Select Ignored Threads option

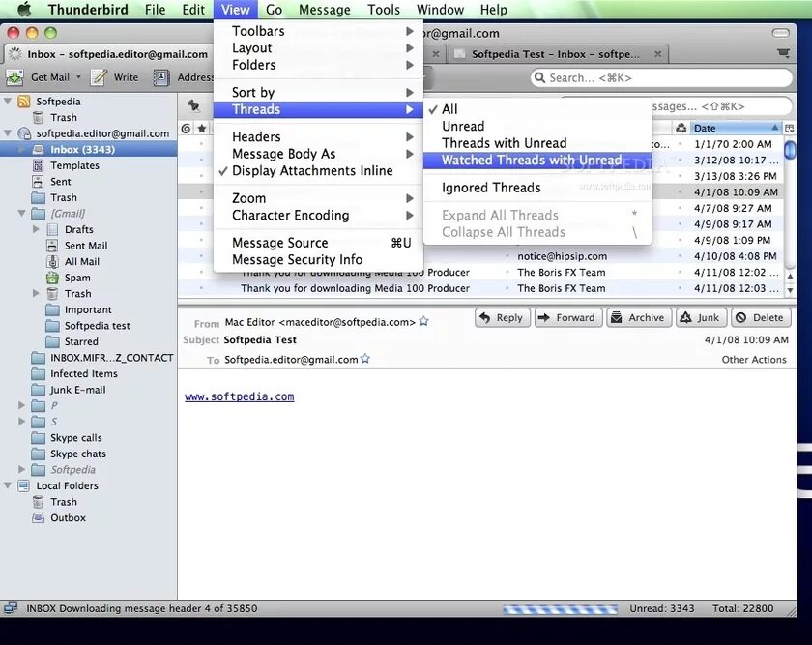click(x=537, y=188)
